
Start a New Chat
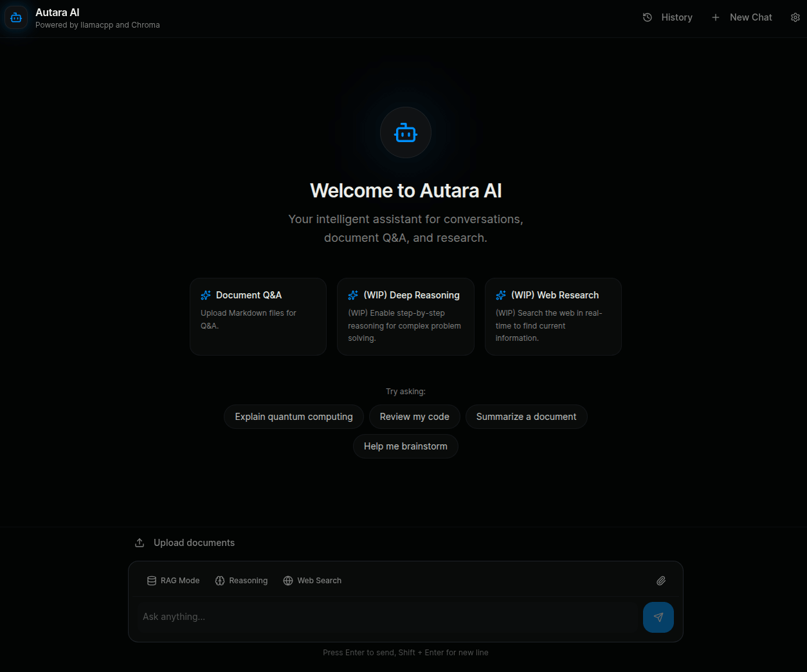point(742,17)
